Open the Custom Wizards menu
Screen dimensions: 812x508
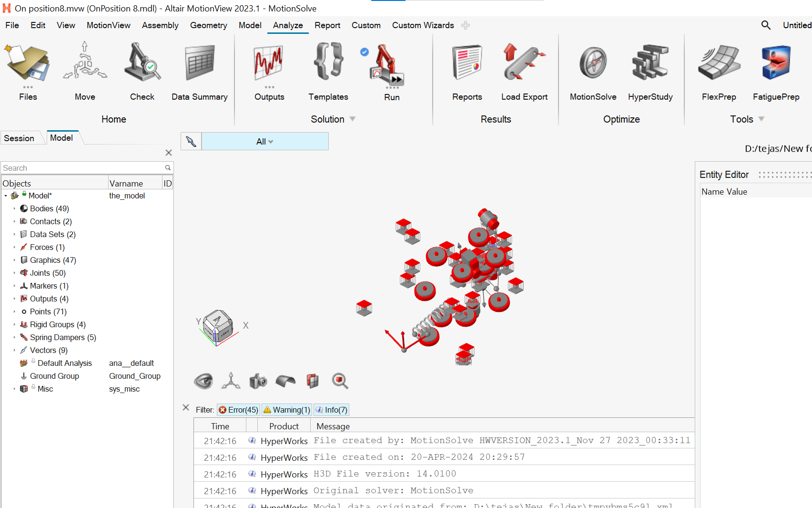[423, 25]
